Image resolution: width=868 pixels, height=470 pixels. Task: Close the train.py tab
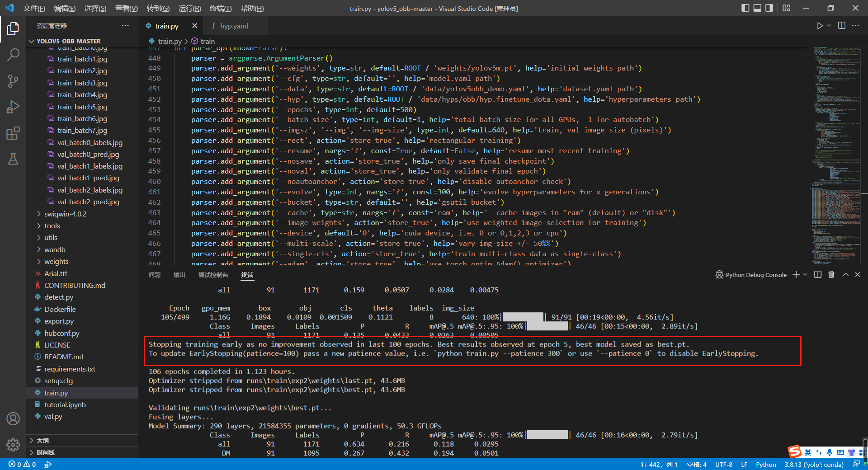195,26
